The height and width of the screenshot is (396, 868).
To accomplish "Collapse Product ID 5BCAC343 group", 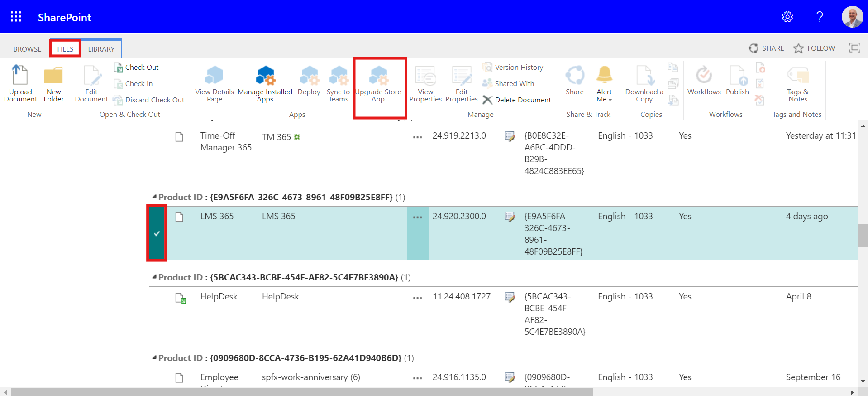I will pyautogui.click(x=154, y=277).
